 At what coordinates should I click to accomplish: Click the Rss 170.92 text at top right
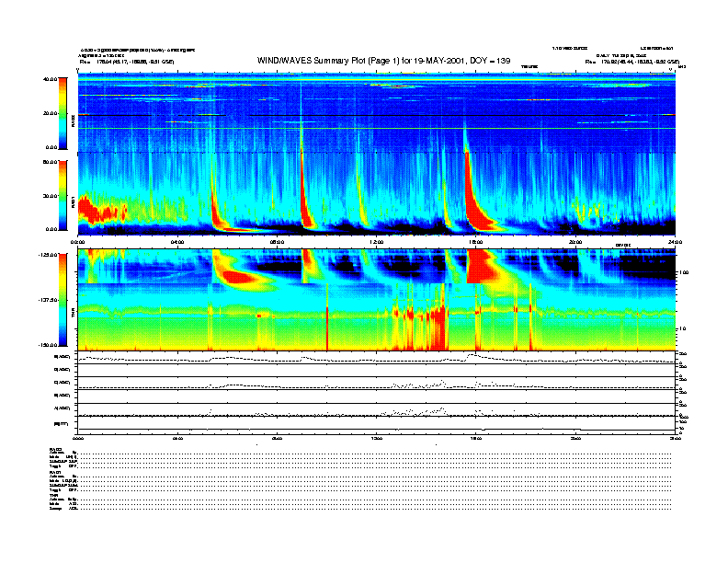(631, 62)
